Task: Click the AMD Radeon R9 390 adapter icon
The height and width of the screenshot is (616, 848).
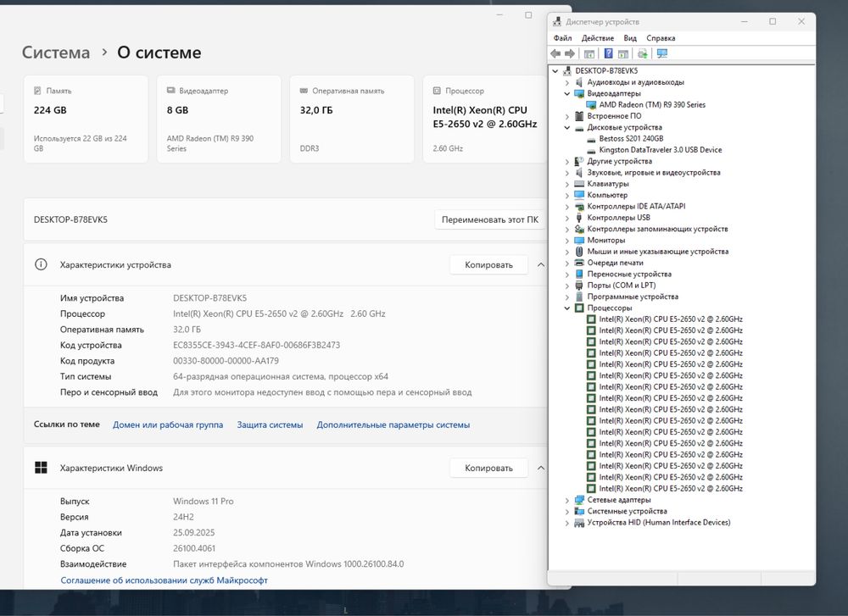Action: (x=591, y=105)
